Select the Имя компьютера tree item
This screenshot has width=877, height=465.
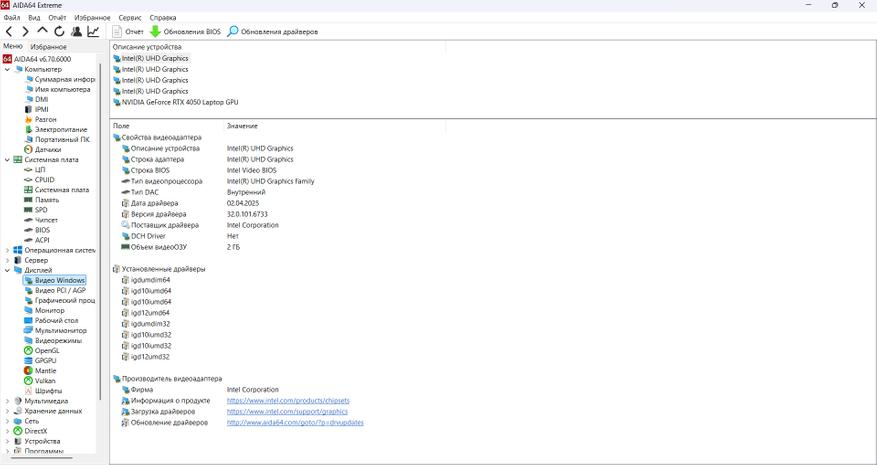click(57, 90)
